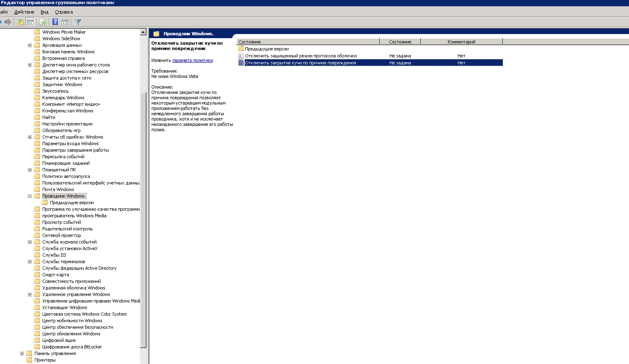Open the 'Справка' menu
The height and width of the screenshot is (364, 629).
tap(64, 12)
